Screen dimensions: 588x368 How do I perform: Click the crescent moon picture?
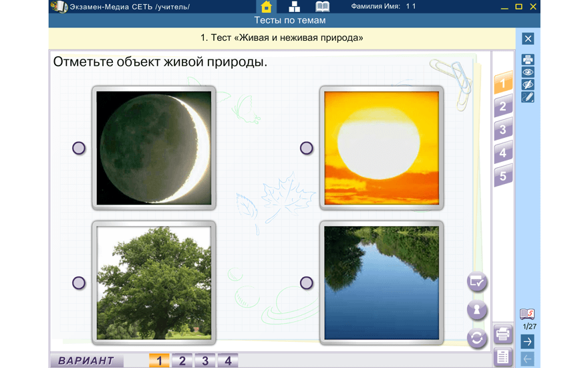pyautogui.click(x=154, y=148)
